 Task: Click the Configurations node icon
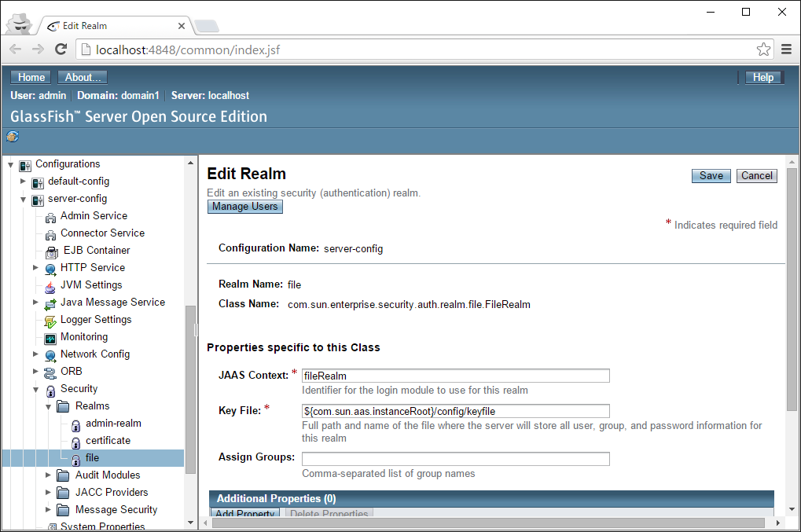click(x=25, y=166)
